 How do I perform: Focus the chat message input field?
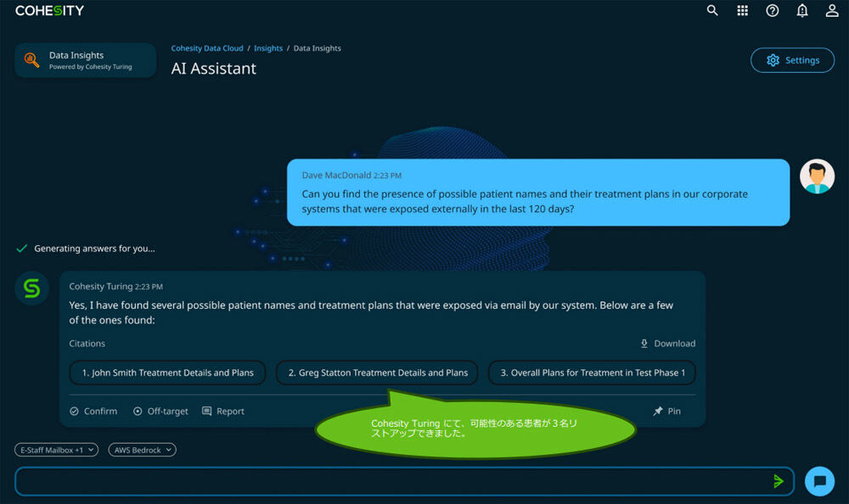[404, 481]
